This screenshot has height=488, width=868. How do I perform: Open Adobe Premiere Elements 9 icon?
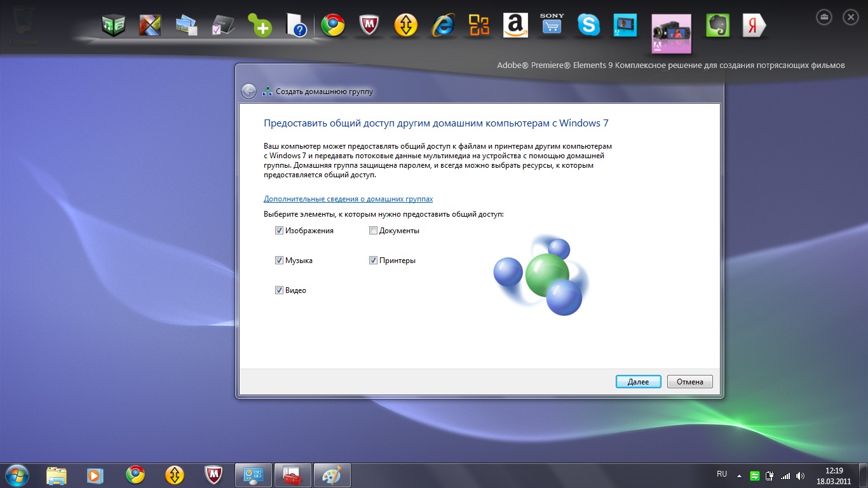click(672, 34)
